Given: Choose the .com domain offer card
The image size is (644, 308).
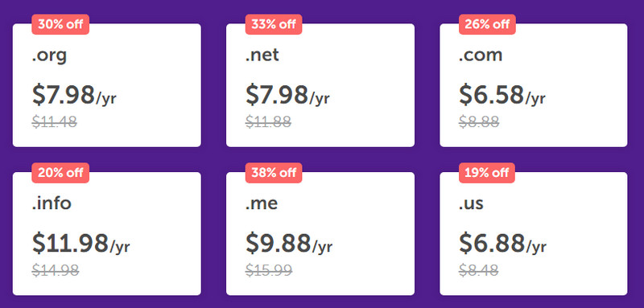Looking at the screenshot, I should pos(534,85).
